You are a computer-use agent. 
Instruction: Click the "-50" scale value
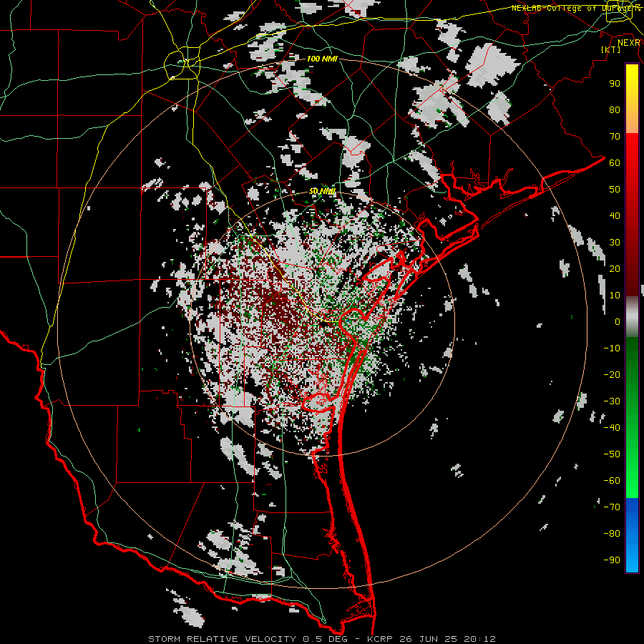tap(612, 454)
